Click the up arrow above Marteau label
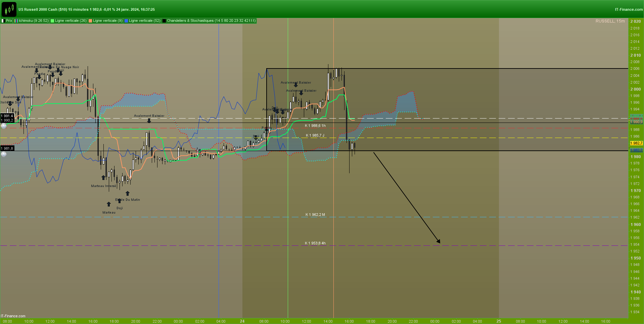The image size is (644, 324). pyautogui.click(x=109, y=204)
